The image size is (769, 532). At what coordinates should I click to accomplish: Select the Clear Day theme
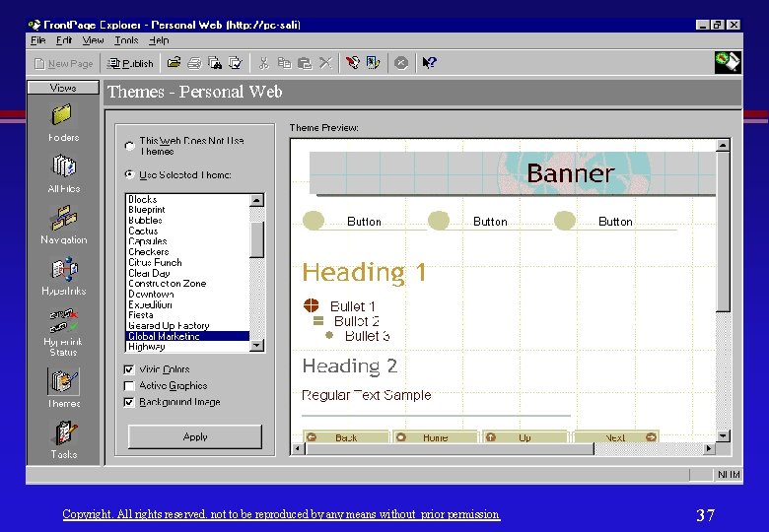click(x=188, y=273)
